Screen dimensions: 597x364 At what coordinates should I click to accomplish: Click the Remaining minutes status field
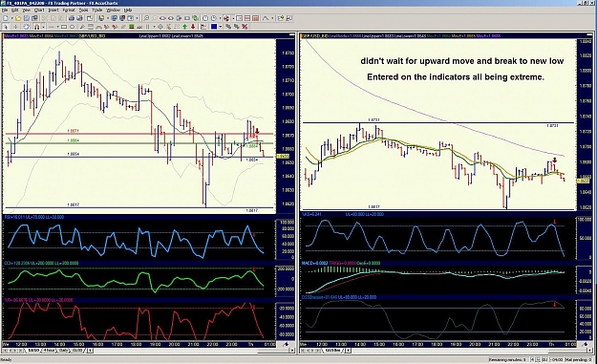coord(508,359)
